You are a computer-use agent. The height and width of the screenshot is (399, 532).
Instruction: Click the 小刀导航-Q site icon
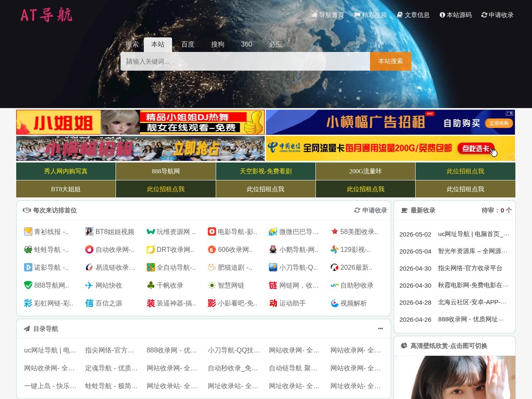click(x=273, y=267)
